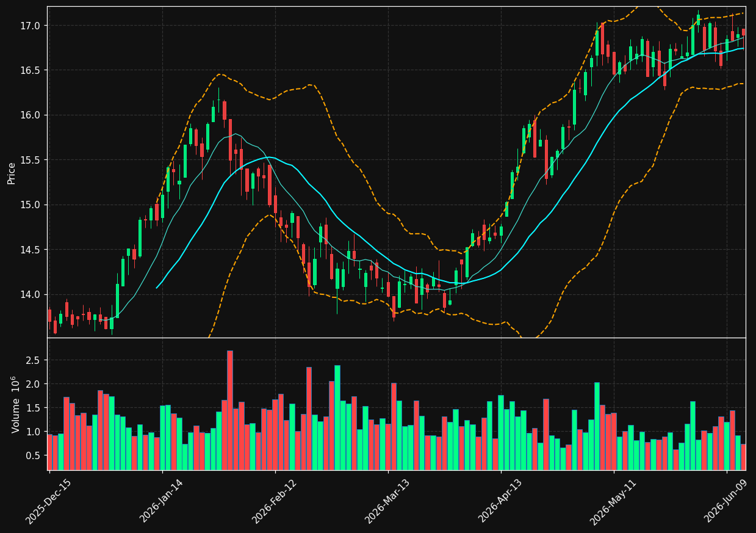Viewport: 756px width, 533px height.
Task: Click the 0.5 volume axis label
Action: click(x=33, y=455)
